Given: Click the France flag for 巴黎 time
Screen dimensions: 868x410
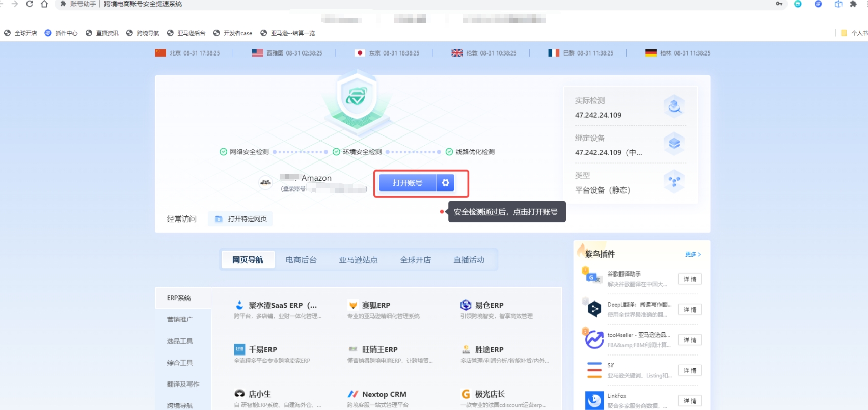Looking at the screenshot, I should 554,53.
